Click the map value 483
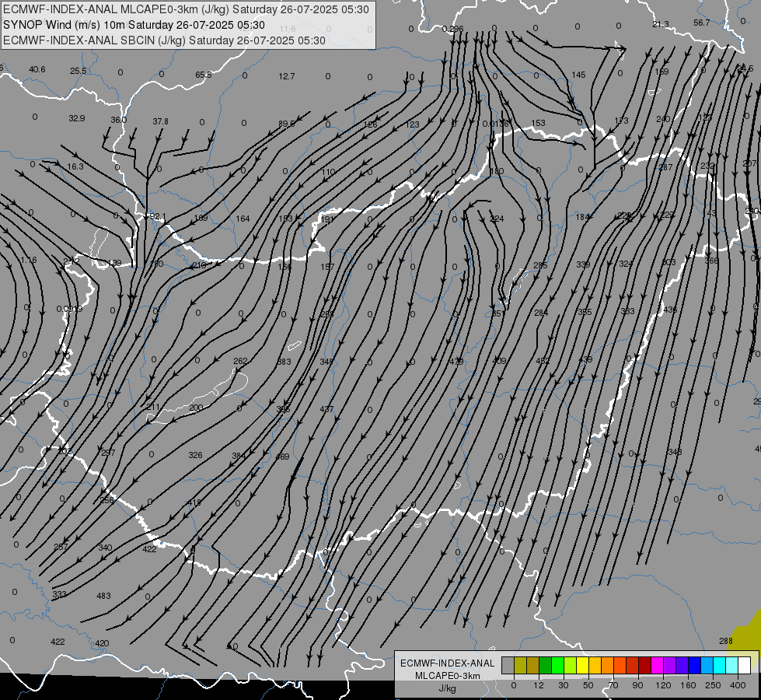The image size is (761, 700). (x=103, y=596)
